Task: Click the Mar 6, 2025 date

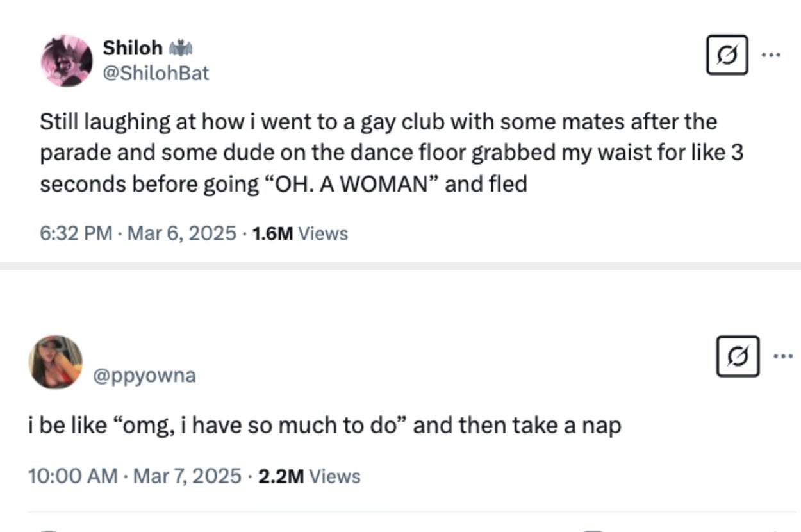Action: (x=182, y=233)
